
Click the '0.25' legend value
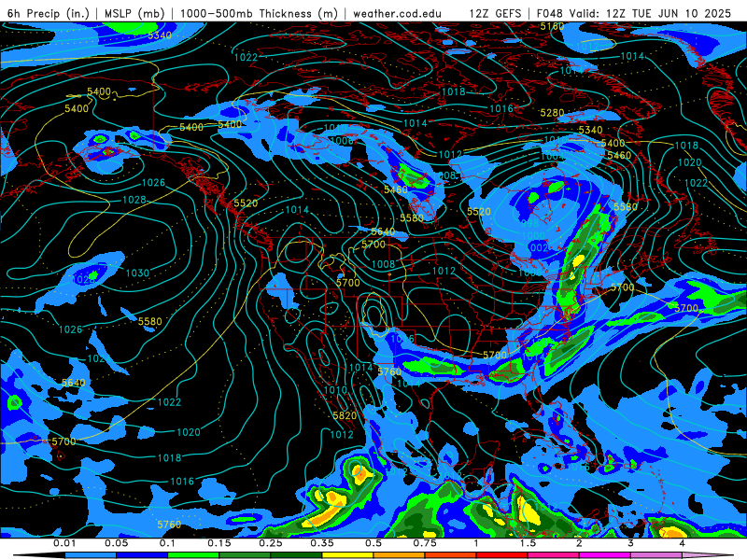click(x=271, y=543)
